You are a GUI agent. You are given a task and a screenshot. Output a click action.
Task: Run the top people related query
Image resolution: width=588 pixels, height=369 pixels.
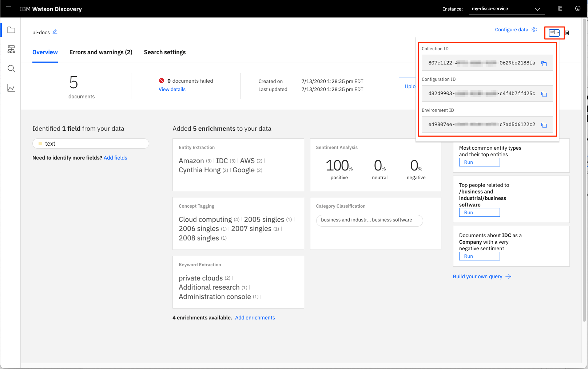pos(479,212)
